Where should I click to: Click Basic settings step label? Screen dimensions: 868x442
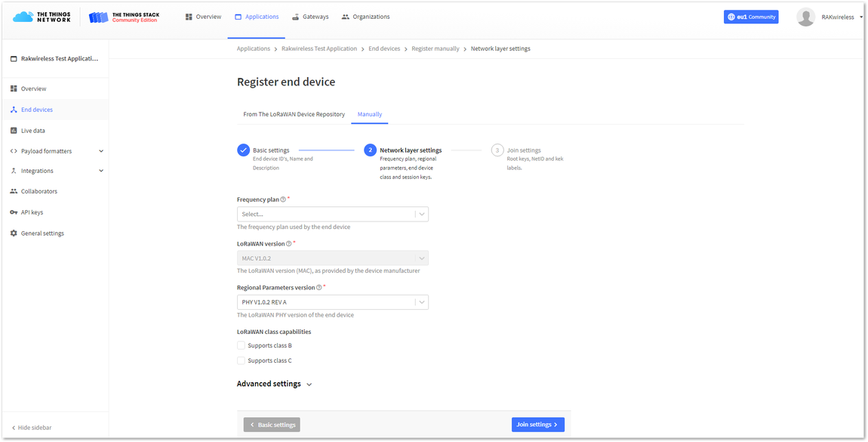[x=271, y=150]
